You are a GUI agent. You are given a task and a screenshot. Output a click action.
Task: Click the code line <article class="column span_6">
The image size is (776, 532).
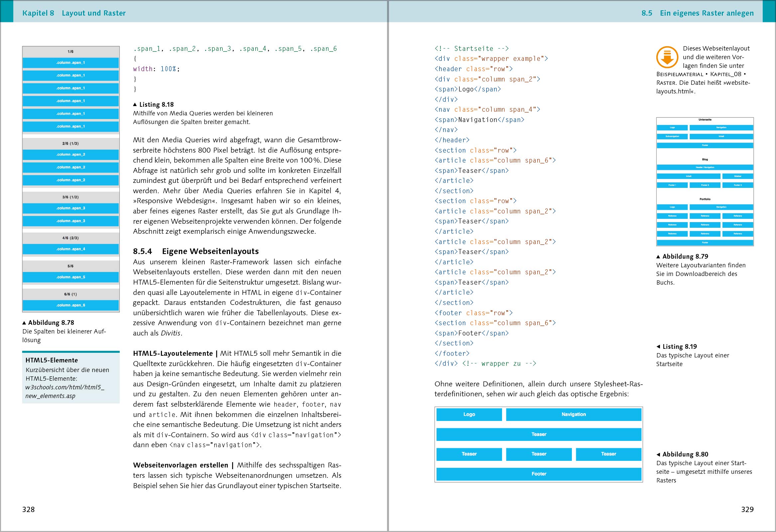(495, 160)
